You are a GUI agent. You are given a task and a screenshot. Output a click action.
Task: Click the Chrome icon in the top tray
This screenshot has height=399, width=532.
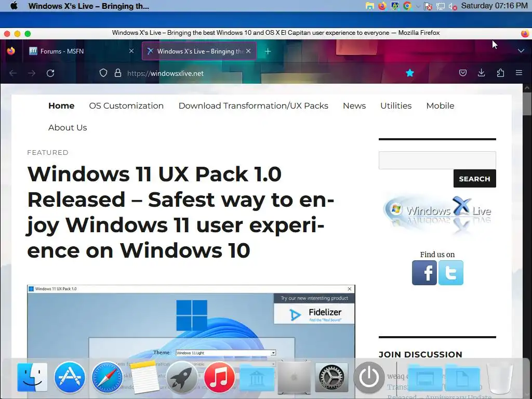coord(407,6)
